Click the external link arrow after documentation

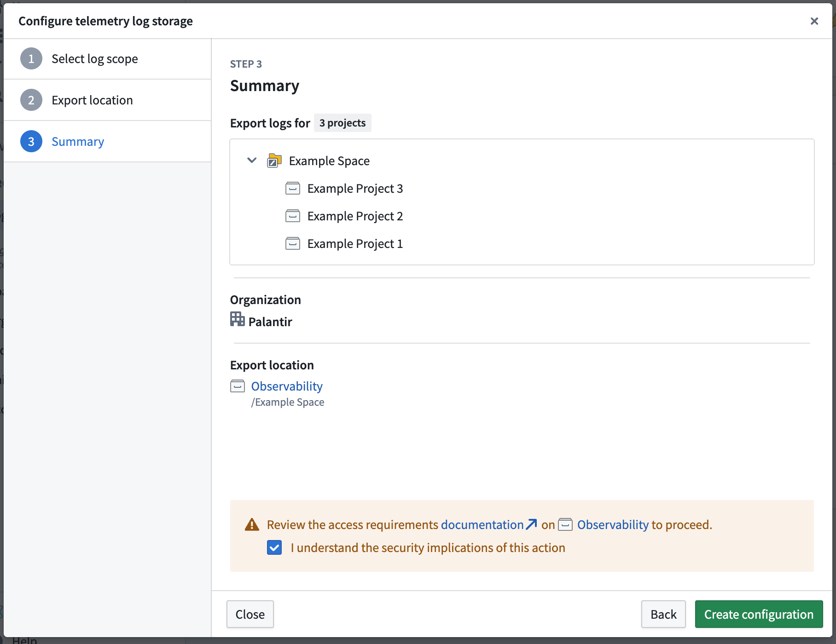click(531, 524)
